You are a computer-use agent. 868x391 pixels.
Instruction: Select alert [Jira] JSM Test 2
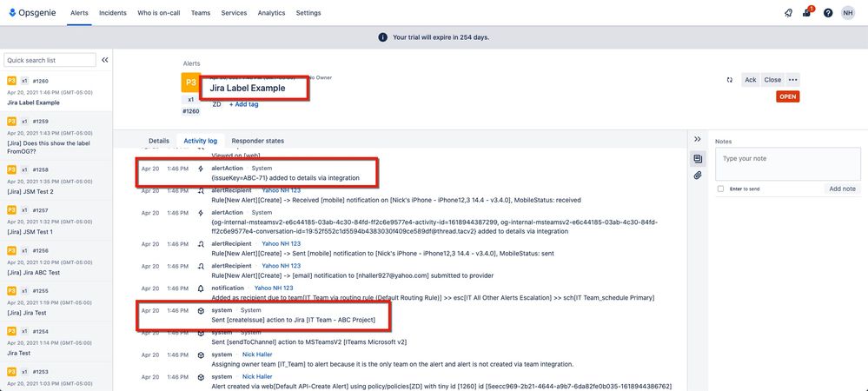[56, 180]
